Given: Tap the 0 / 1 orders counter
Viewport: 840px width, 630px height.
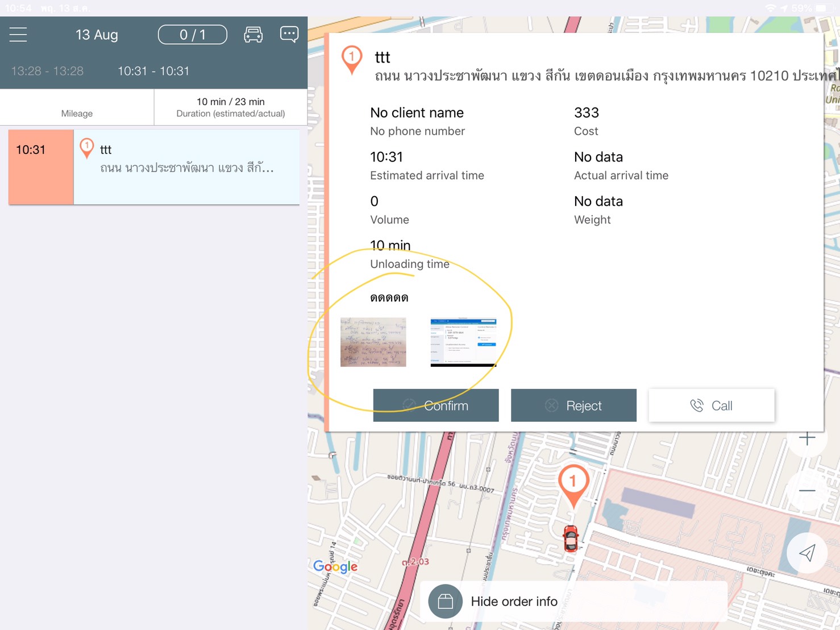Looking at the screenshot, I should click(192, 35).
